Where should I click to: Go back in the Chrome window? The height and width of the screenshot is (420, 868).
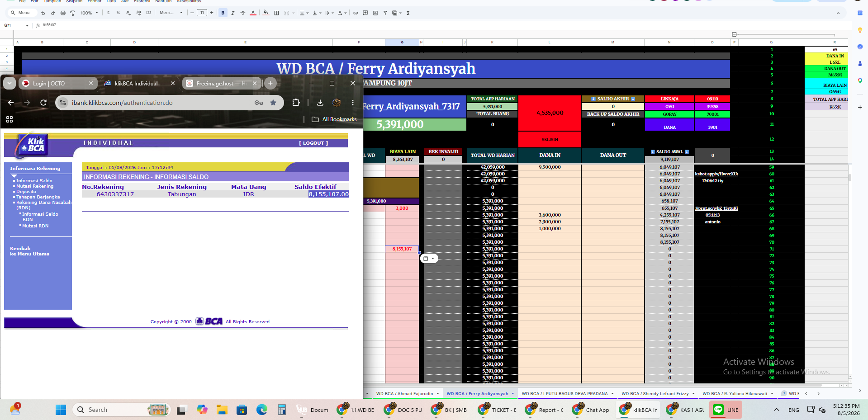[11, 103]
